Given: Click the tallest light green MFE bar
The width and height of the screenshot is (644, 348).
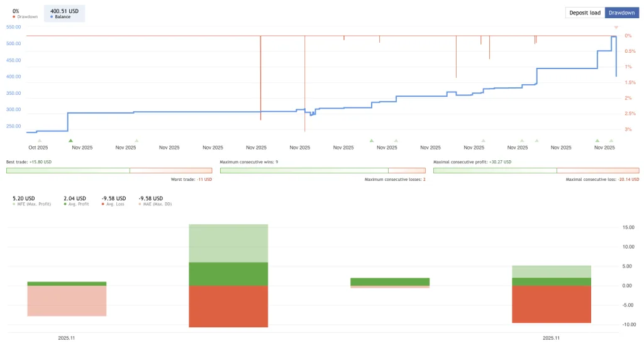Looking at the screenshot, I should coord(228,242).
